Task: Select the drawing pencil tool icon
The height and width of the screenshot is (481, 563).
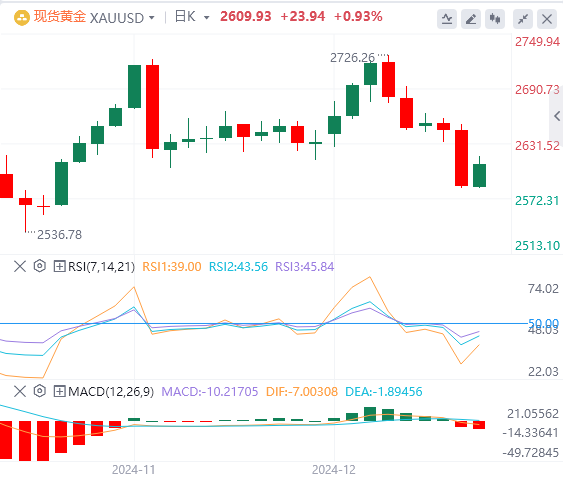Action: coord(471,19)
